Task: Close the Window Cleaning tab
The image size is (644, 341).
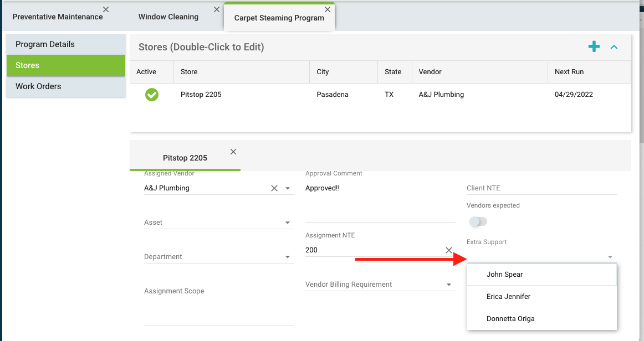Action: (x=216, y=9)
